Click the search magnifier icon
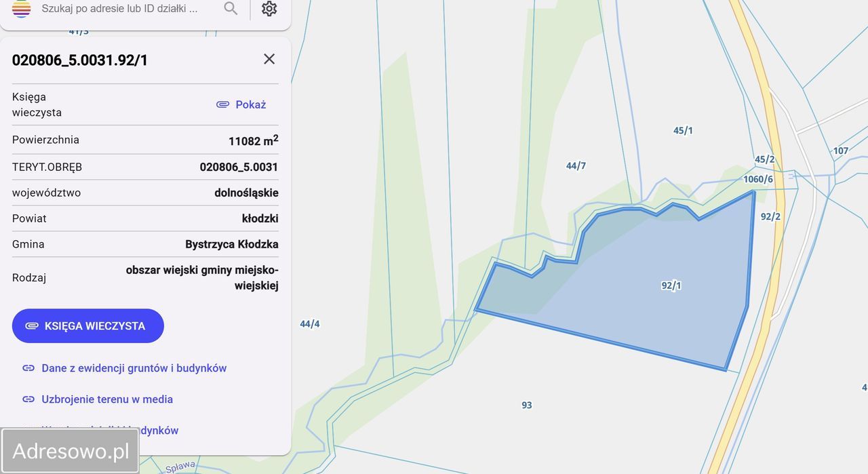This screenshot has height=474, width=868. click(231, 9)
